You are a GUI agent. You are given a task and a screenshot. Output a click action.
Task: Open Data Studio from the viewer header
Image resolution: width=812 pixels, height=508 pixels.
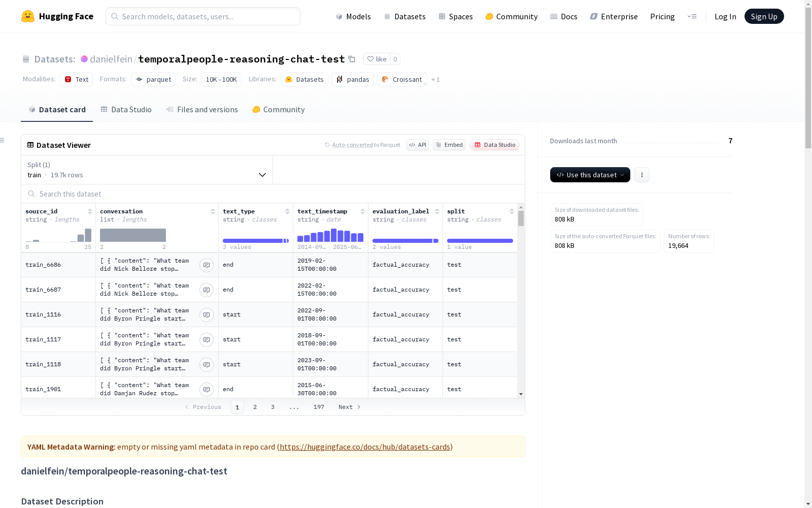[x=495, y=145]
